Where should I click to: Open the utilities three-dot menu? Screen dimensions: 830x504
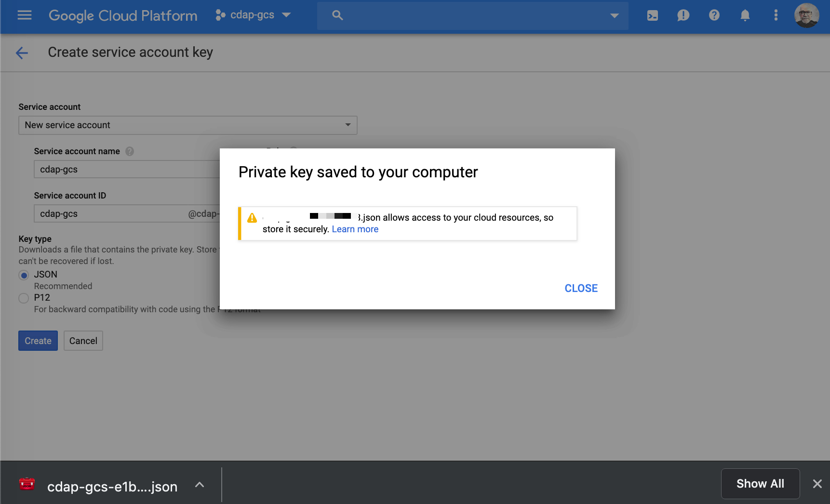pyautogui.click(x=776, y=15)
